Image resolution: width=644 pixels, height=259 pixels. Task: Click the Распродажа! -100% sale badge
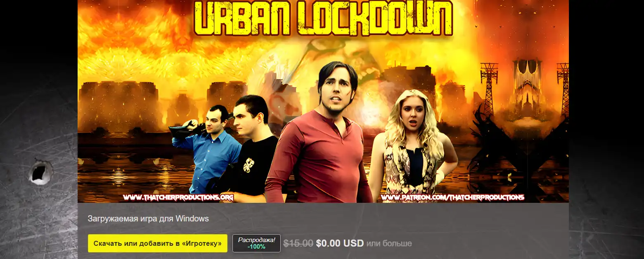click(x=256, y=243)
